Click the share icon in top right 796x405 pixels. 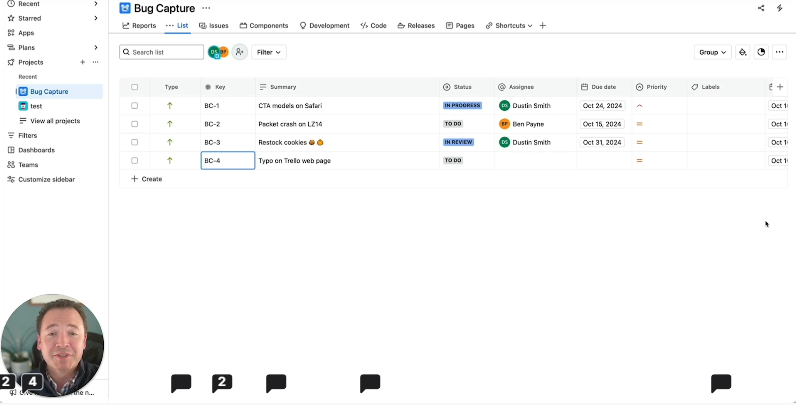pyautogui.click(x=761, y=8)
